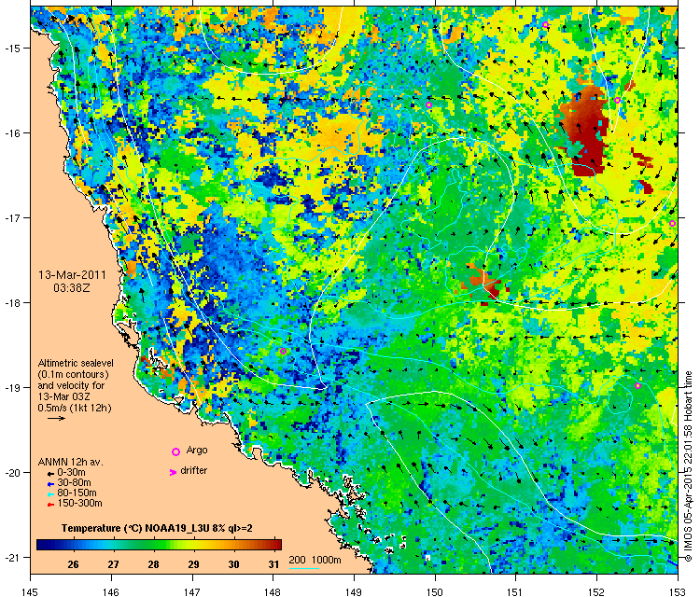Click the temperature color bar at 26 blue

pos(73,545)
